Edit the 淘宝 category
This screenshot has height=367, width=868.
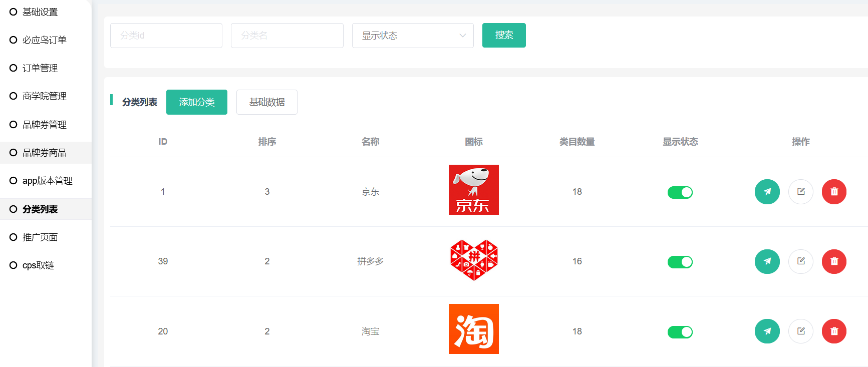coord(801,331)
